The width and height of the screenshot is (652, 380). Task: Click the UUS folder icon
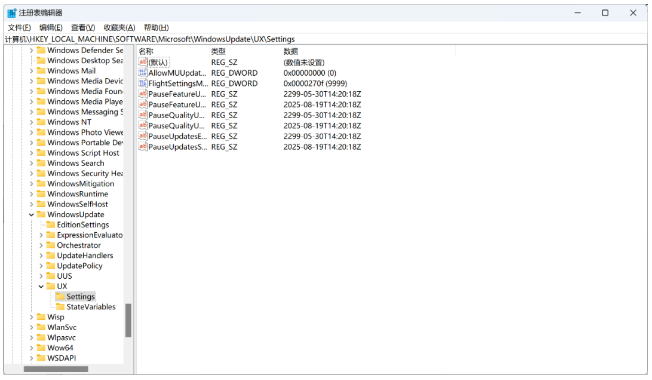(x=51, y=276)
